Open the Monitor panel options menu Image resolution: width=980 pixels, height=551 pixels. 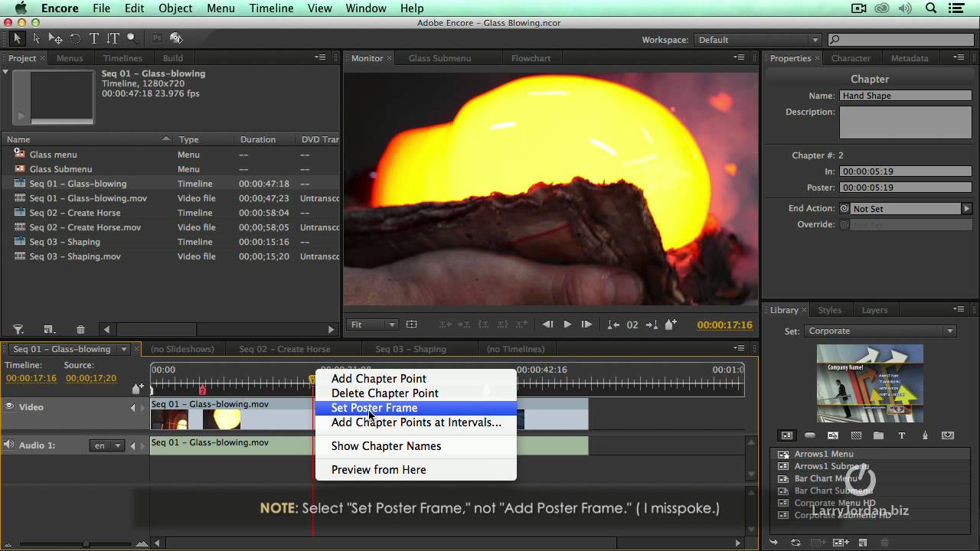[x=739, y=57]
